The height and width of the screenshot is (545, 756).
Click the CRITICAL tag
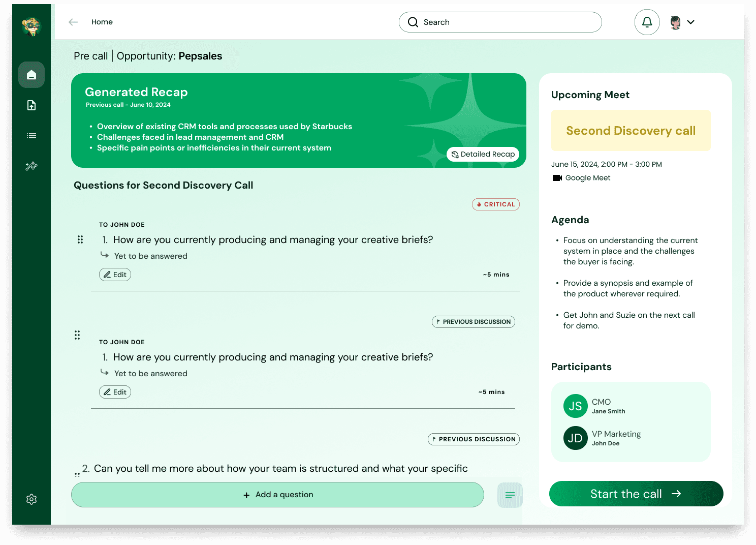496,204
